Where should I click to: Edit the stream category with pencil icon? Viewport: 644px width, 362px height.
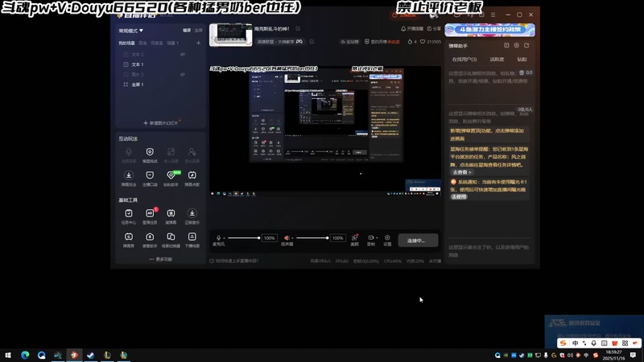tap(312, 42)
